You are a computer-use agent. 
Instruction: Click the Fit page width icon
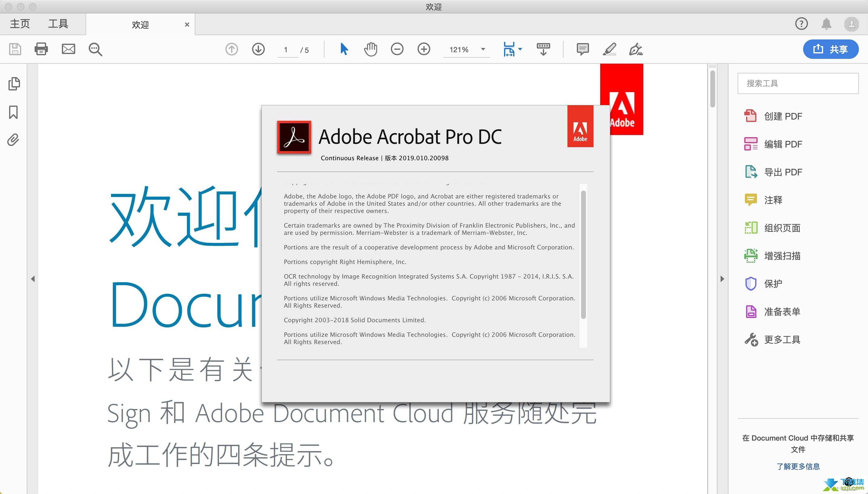click(509, 49)
